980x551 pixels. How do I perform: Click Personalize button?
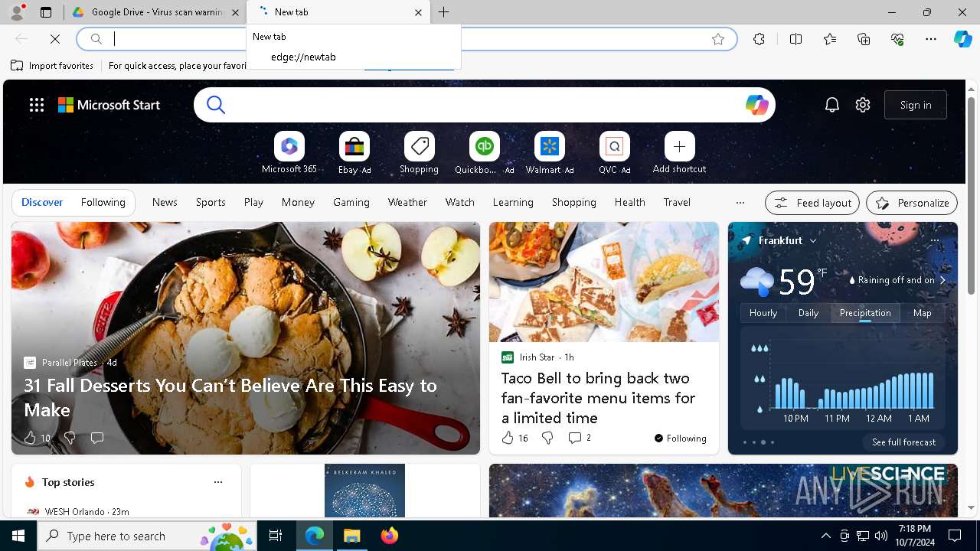point(912,203)
